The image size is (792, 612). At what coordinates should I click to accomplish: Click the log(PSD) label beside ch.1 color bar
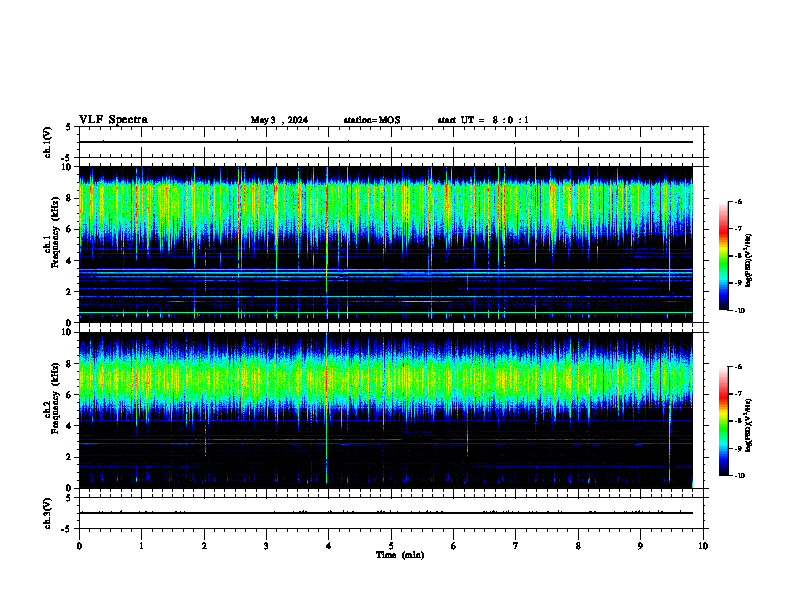(x=749, y=261)
